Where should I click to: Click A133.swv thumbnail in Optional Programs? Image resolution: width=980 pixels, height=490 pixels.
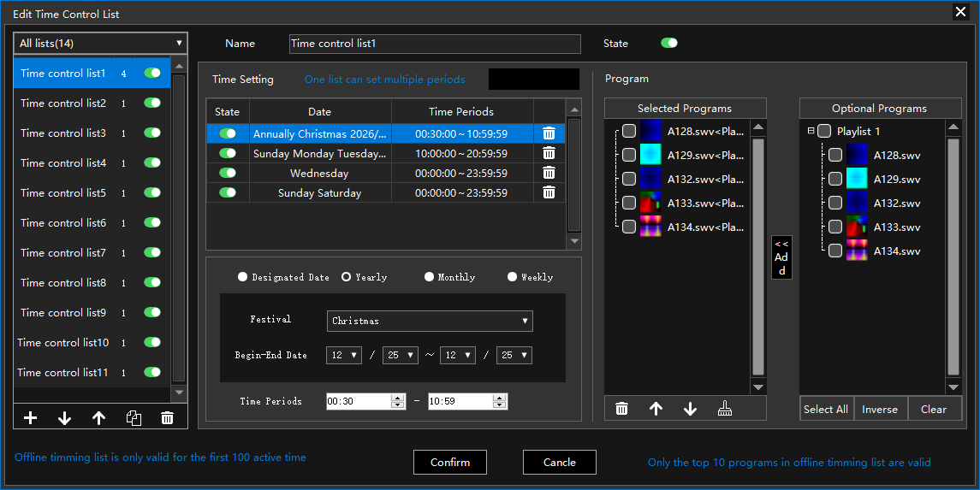(857, 227)
